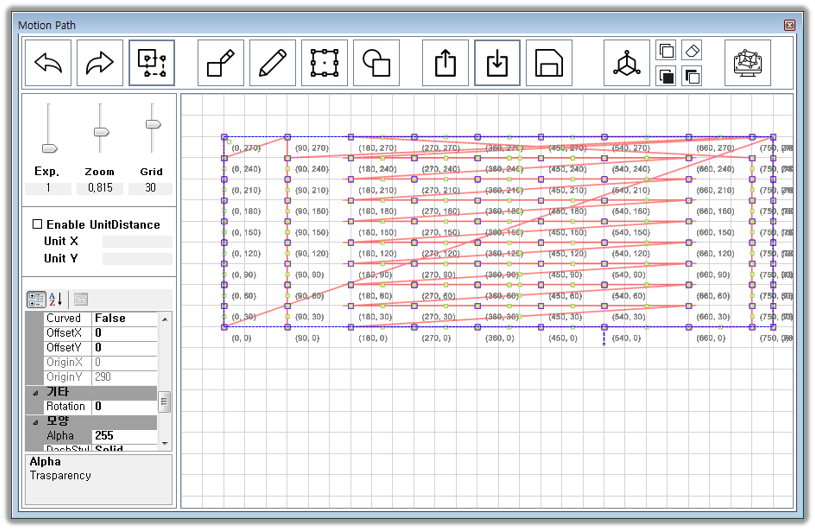Click the Undo arrow button

tap(48, 63)
